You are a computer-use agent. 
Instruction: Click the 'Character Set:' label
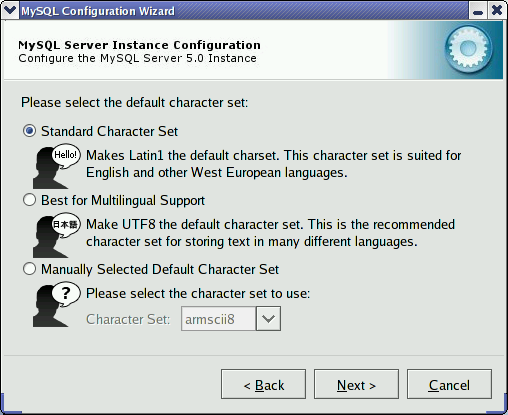click(x=128, y=319)
